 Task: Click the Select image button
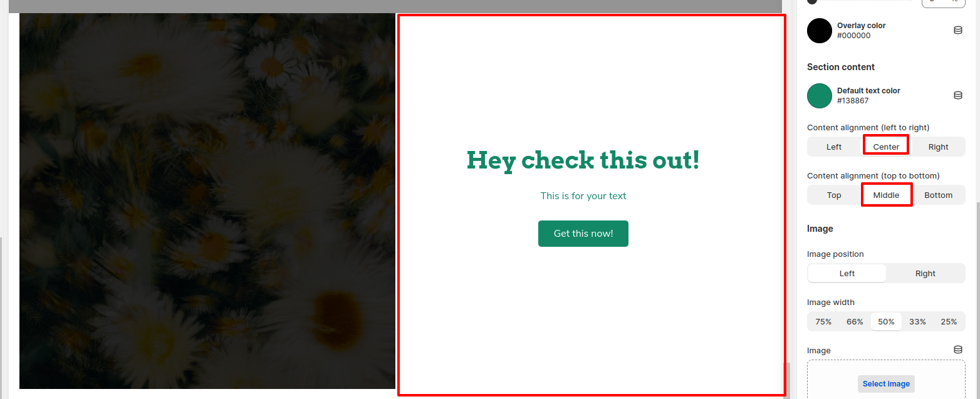(x=886, y=384)
